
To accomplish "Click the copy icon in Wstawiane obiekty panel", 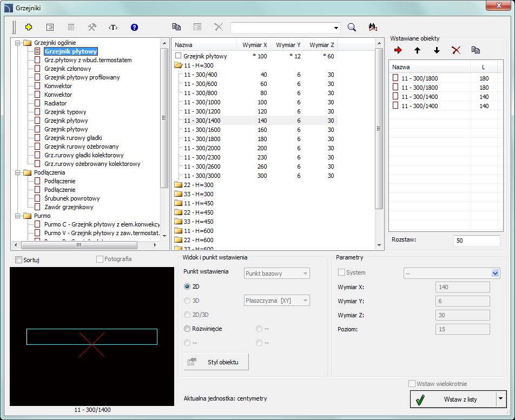I will pyautogui.click(x=476, y=50).
